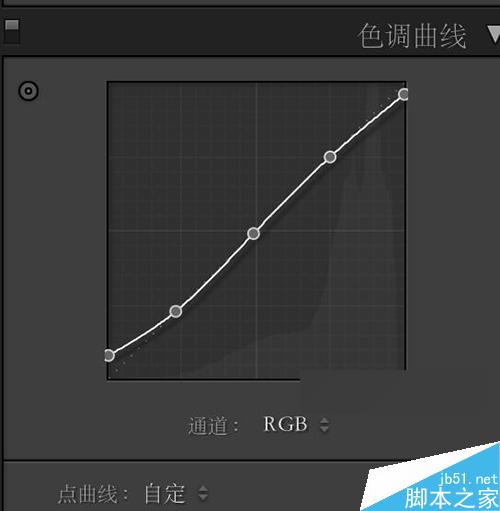
Task: Click the 脚本之家 logo text
Action: pos(451,498)
